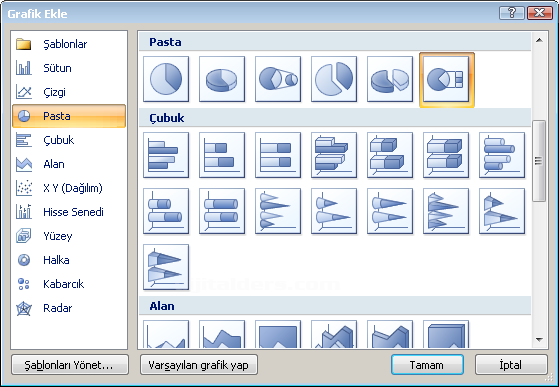Screen dimensions: 559x387
Task: Select the exploded pie chart thumbnail
Action: click(x=334, y=79)
